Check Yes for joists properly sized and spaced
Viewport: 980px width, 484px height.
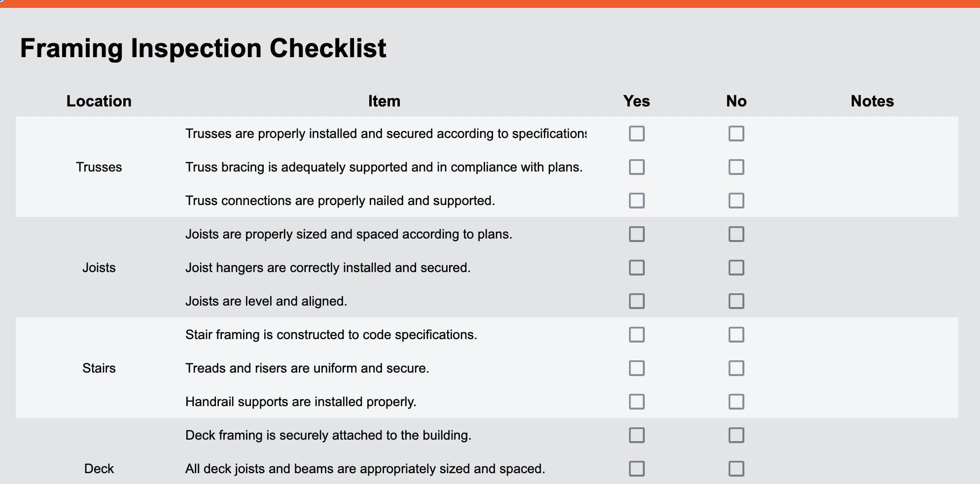click(636, 234)
